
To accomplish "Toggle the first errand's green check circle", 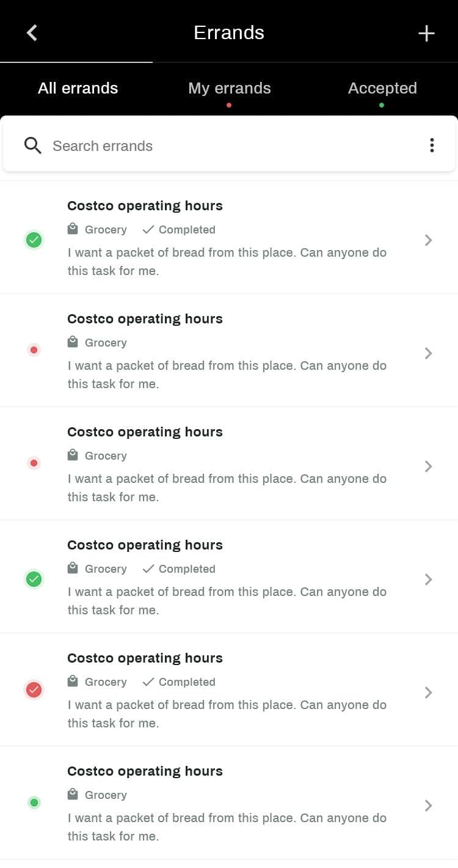I will 34,240.
